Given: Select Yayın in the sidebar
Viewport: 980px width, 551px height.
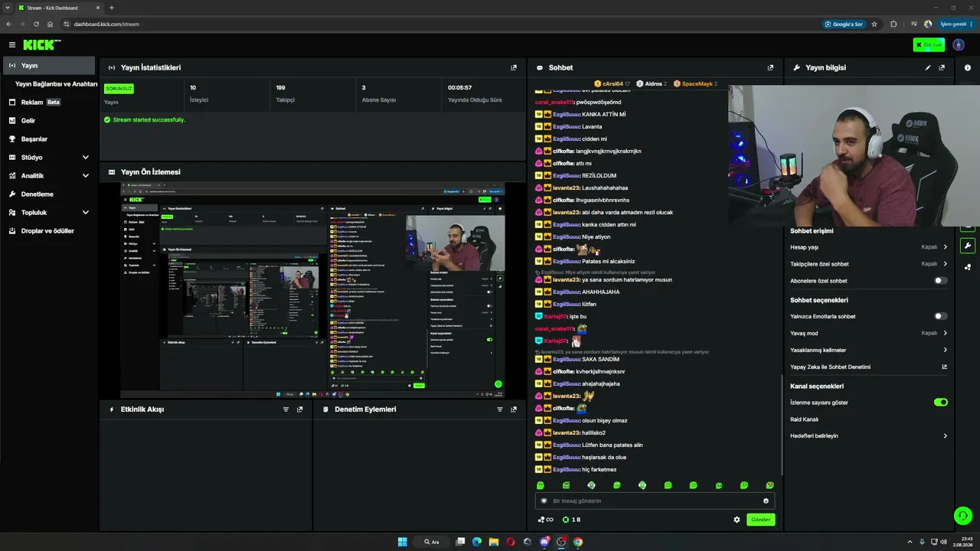Looking at the screenshot, I should tap(49, 66).
